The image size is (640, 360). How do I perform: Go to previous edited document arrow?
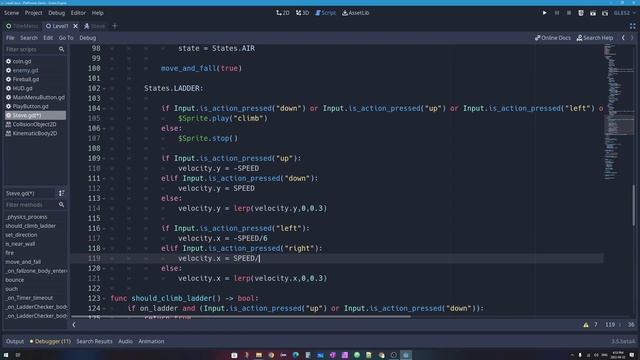point(623,38)
